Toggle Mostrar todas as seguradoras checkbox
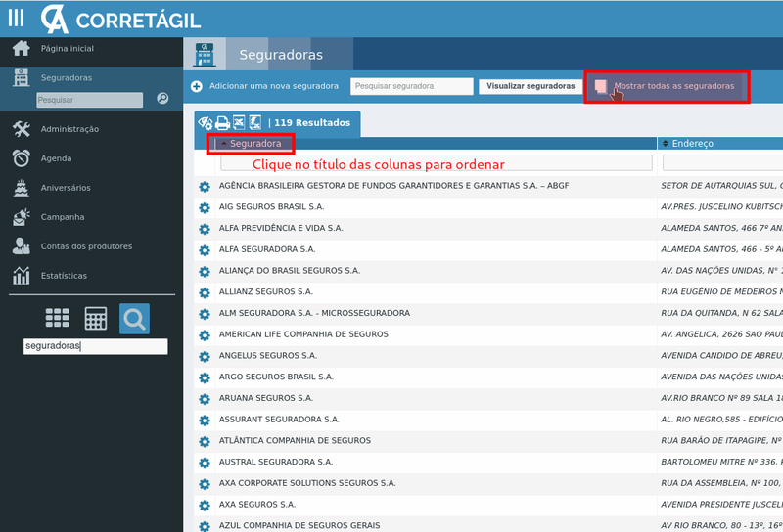This screenshot has height=532, width=783. 601,86
